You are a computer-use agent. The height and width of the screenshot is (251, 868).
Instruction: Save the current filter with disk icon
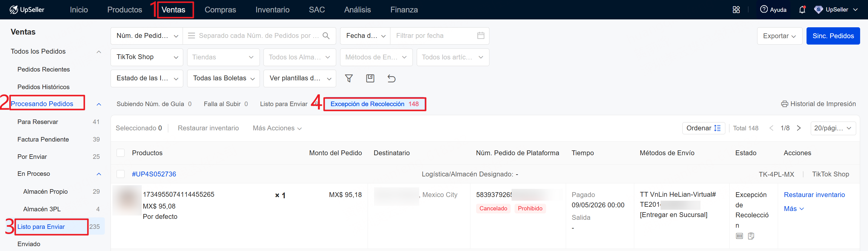click(370, 78)
